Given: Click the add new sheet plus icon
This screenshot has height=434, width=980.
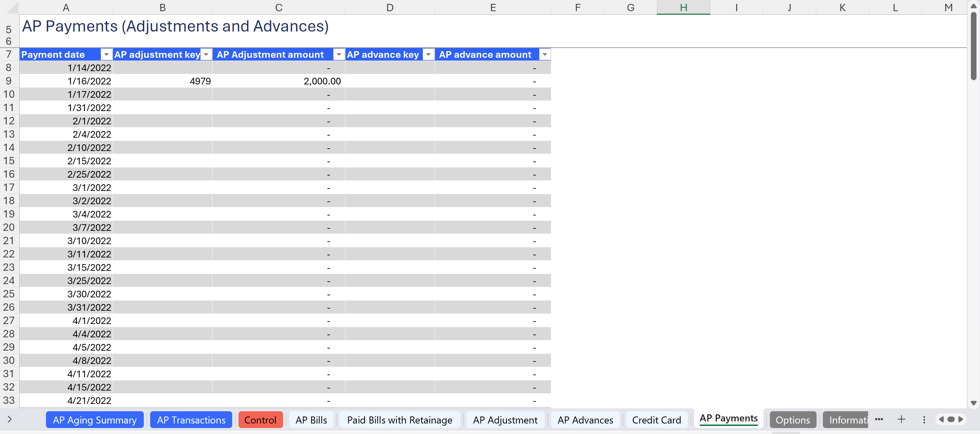Looking at the screenshot, I should coord(901,419).
